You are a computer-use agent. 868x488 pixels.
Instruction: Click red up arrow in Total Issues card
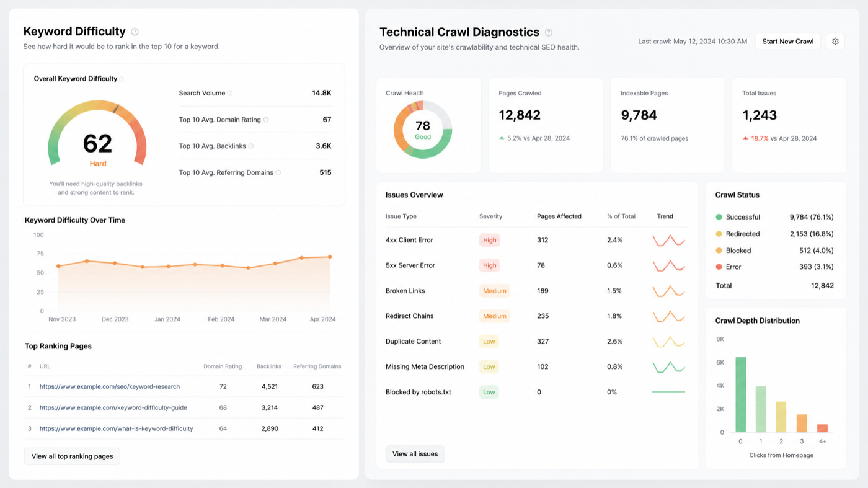[x=745, y=138]
